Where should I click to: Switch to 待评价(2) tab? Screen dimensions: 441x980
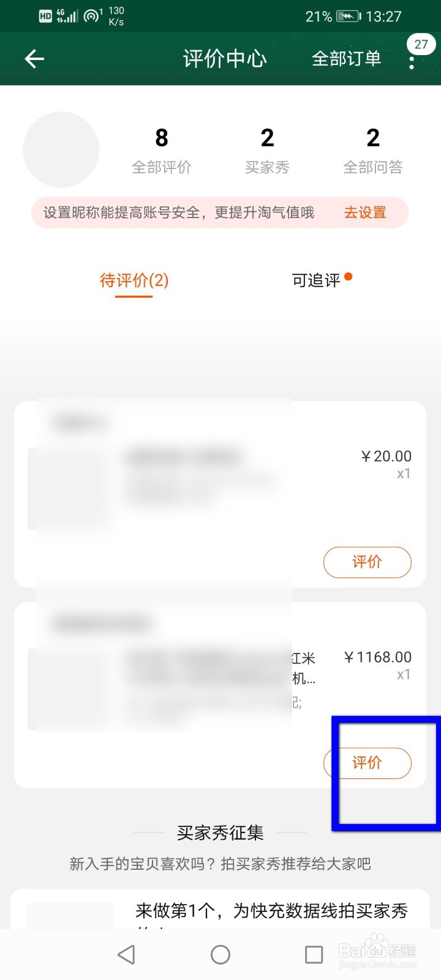click(x=134, y=281)
